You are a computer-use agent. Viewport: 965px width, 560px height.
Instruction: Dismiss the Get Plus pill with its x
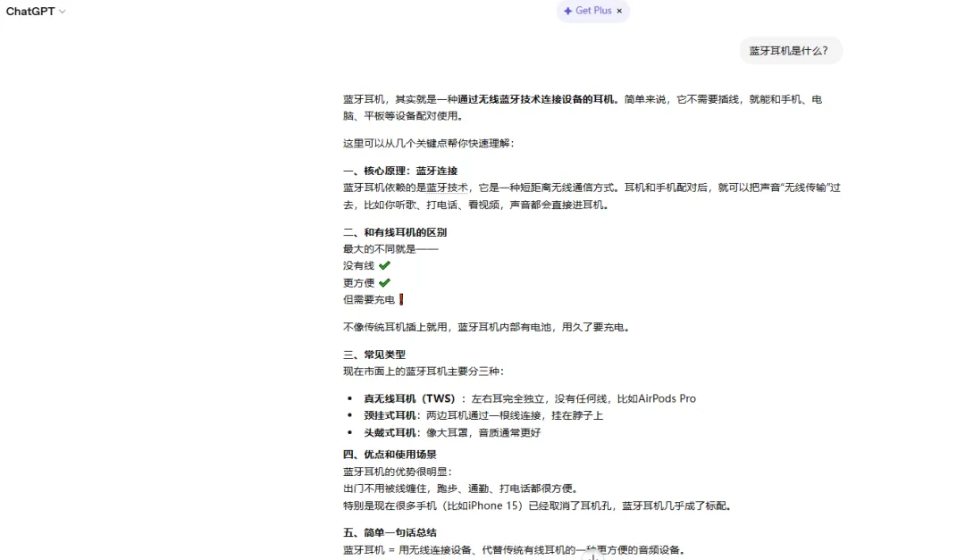click(619, 11)
